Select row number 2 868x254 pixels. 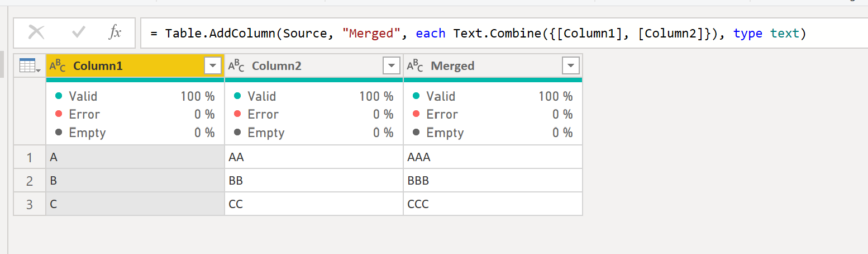(30, 181)
